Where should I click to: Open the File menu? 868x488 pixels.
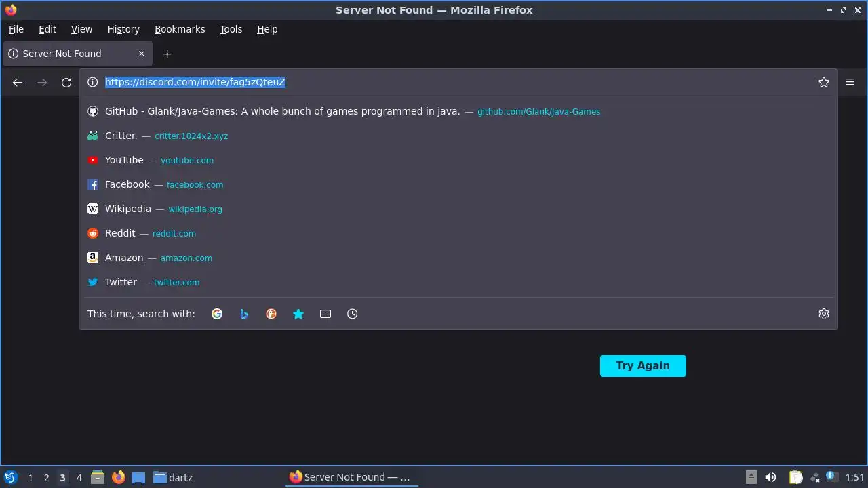[16, 29]
